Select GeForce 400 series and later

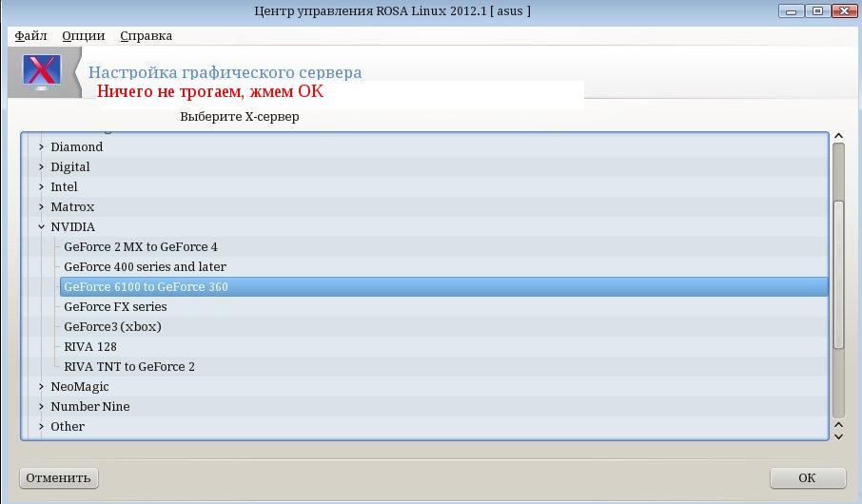[146, 266]
